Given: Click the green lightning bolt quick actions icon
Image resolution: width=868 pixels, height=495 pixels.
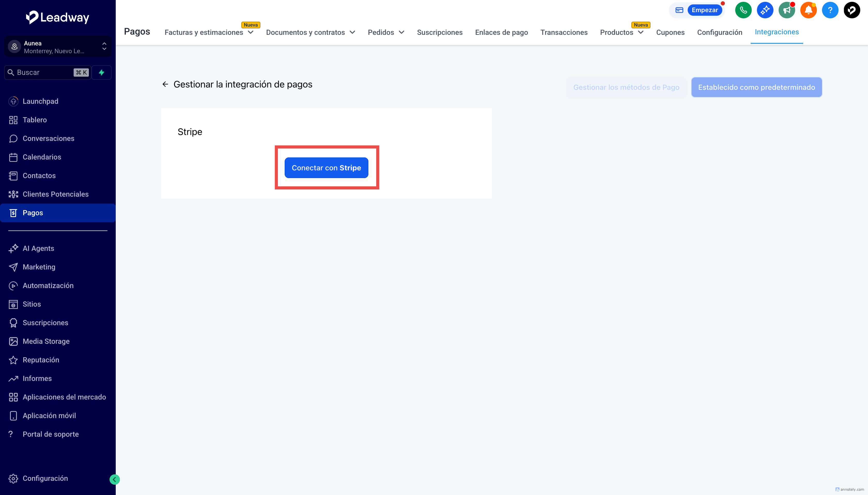Looking at the screenshot, I should point(102,73).
